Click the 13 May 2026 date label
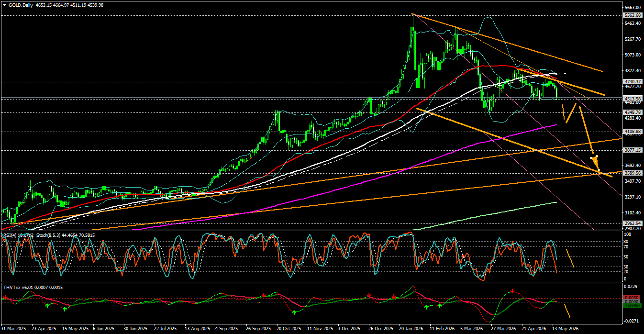This screenshot has height=334, width=644. [x=566, y=329]
